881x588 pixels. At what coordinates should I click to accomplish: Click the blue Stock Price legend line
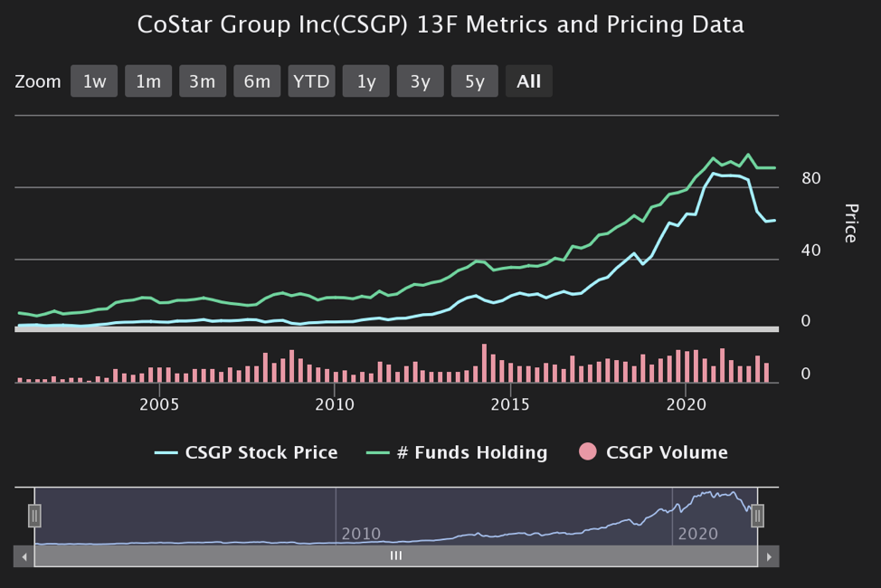(166, 452)
